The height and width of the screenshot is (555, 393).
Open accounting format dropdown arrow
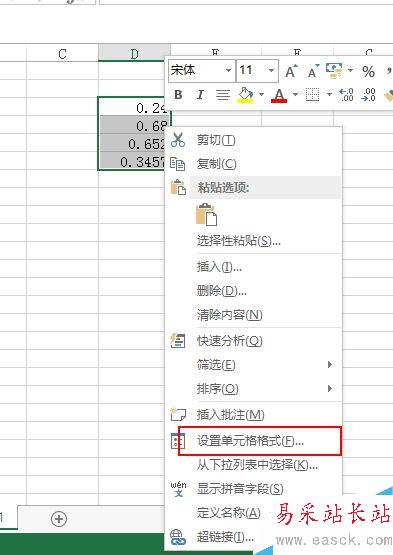click(350, 70)
